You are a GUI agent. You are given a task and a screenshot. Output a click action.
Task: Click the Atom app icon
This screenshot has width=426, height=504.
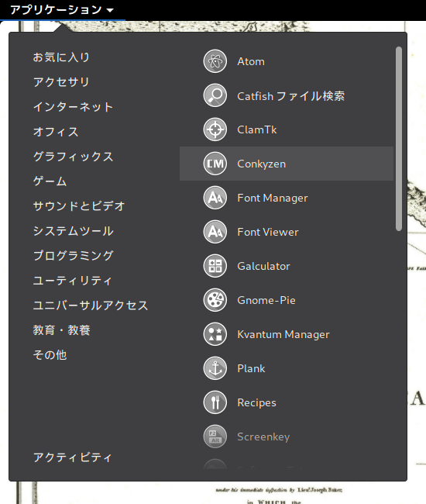point(215,61)
